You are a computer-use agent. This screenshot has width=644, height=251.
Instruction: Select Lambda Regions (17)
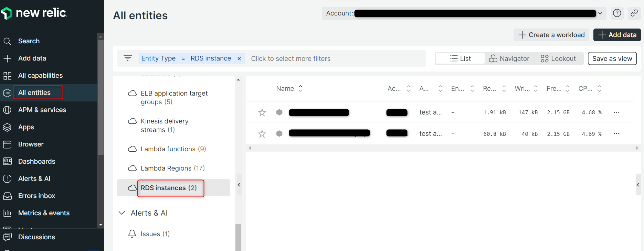point(173,168)
